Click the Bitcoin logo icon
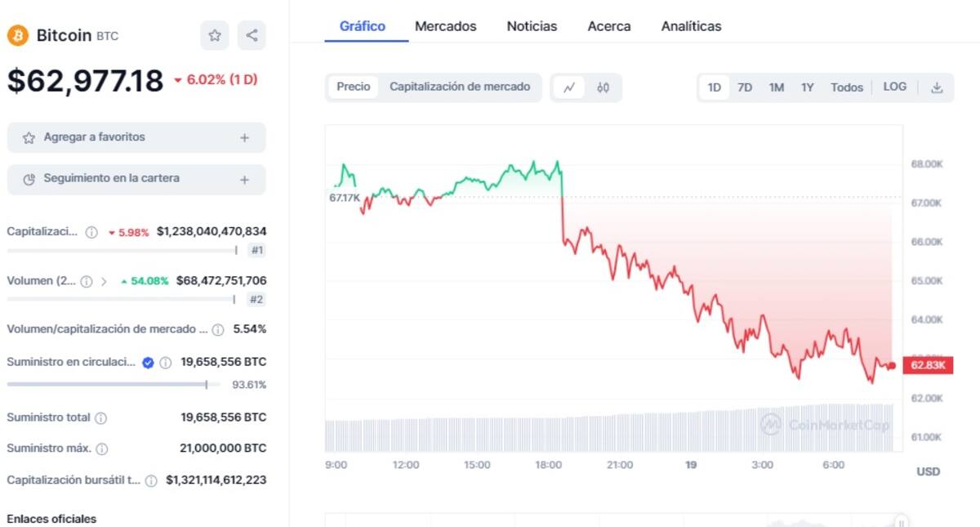The image size is (980, 527). [16, 35]
